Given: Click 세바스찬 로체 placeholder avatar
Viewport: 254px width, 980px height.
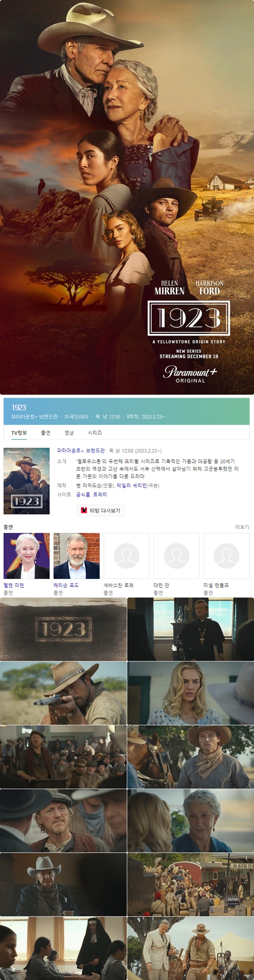Looking at the screenshot, I should [x=127, y=556].
